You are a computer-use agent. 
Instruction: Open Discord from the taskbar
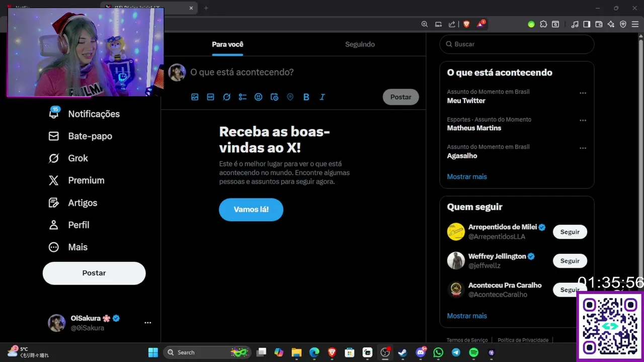coord(421,352)
